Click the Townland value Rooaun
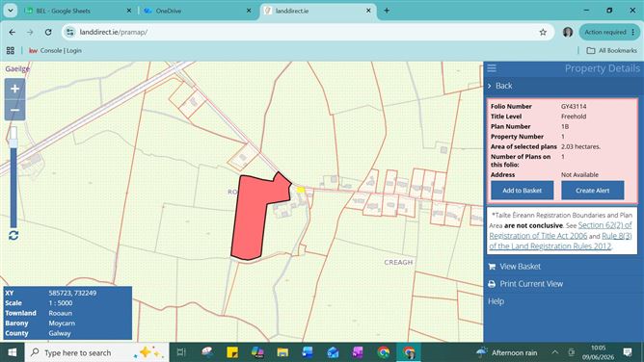 pyautogui.click(x=61, y=313)
